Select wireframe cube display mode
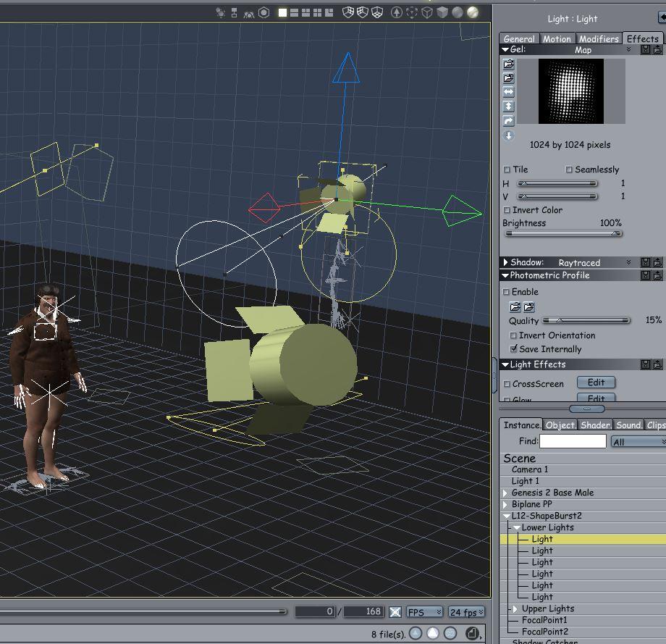The image size is (666, 644). (x=427, y=13)
